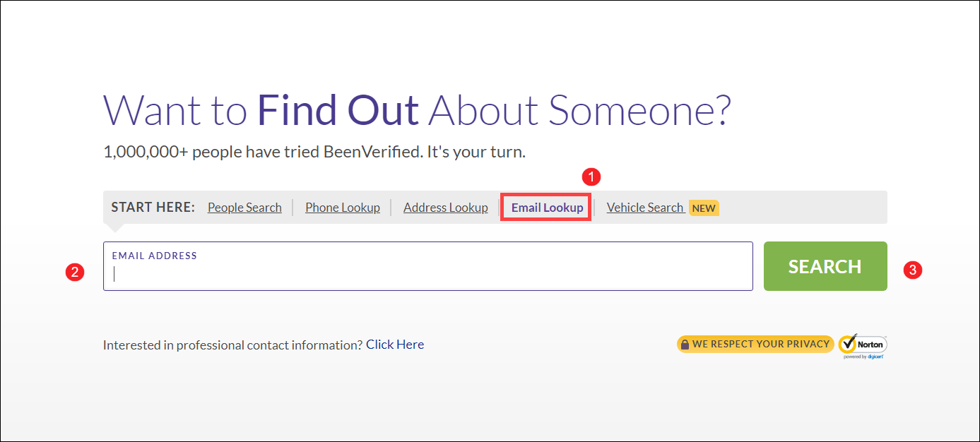Open the People Search tab
The height and width of the screenshot is (442, 980).
pos(244,208)
